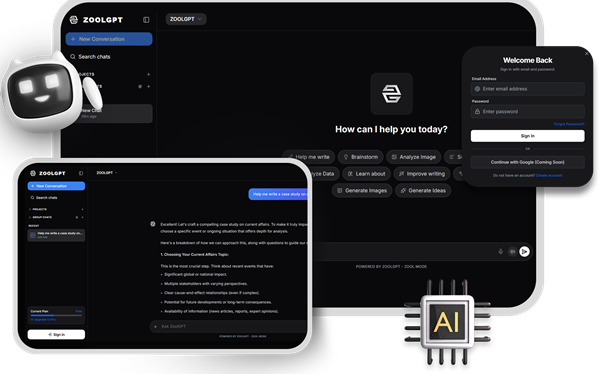Click ZoolGPT logo in large window sidebar
Screen dimensions: 600x374
pos(96,20)
